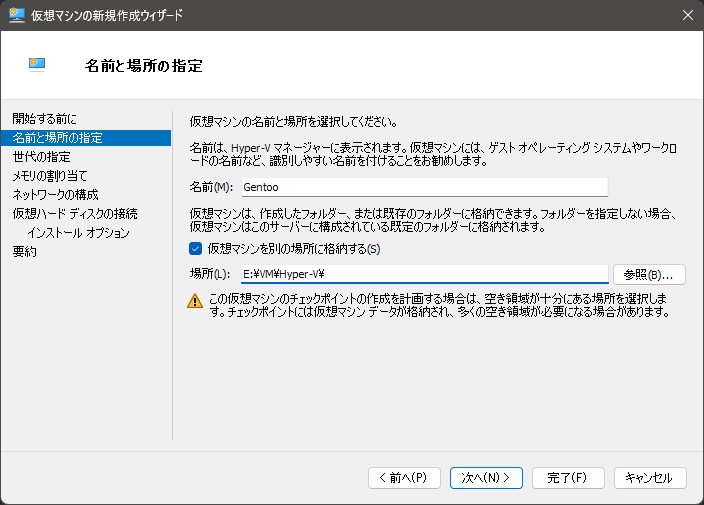Screen dimensions: 704x505
Task: Click the 次へ(N) next button
Action: point(486,478)
